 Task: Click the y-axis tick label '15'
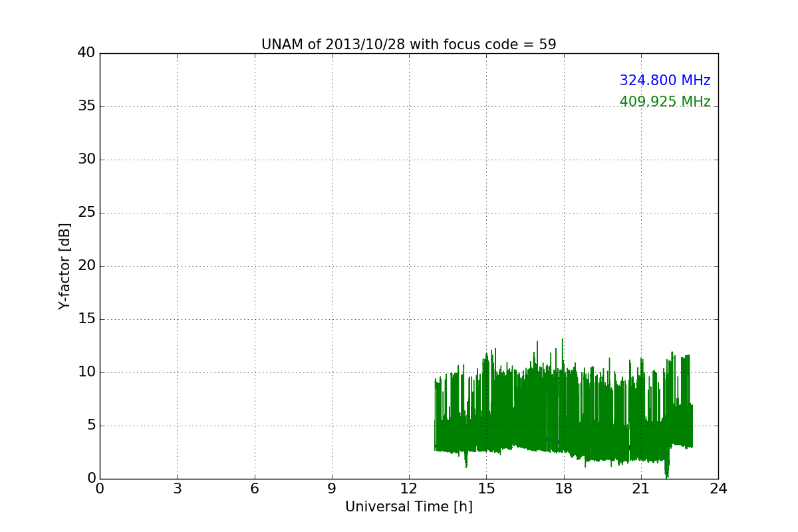pos(86,319)
